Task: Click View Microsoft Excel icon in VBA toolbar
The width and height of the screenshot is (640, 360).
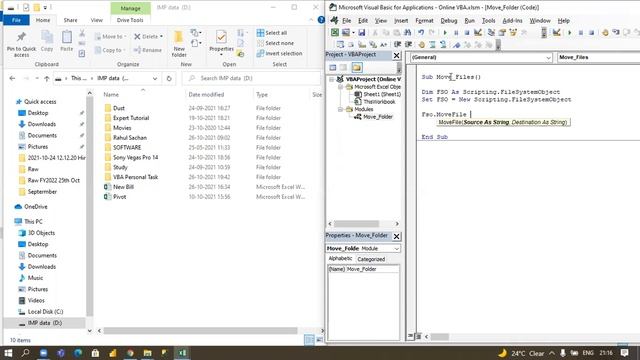Action: 335,33
